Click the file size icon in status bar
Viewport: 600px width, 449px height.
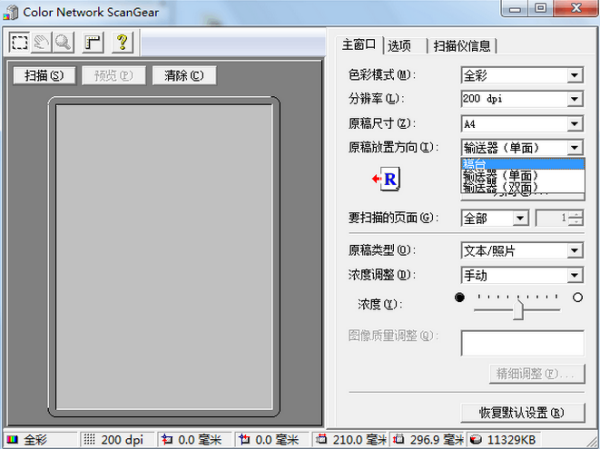click(x=476, y=439)
